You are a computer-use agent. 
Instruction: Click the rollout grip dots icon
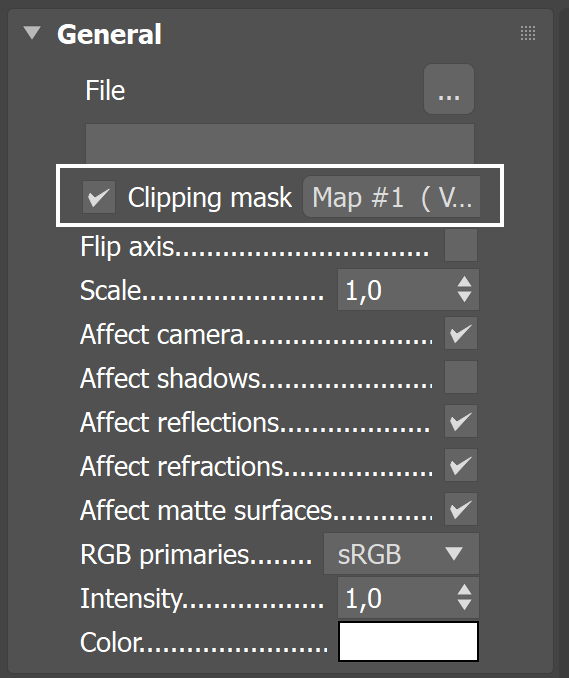pos(527,33)
